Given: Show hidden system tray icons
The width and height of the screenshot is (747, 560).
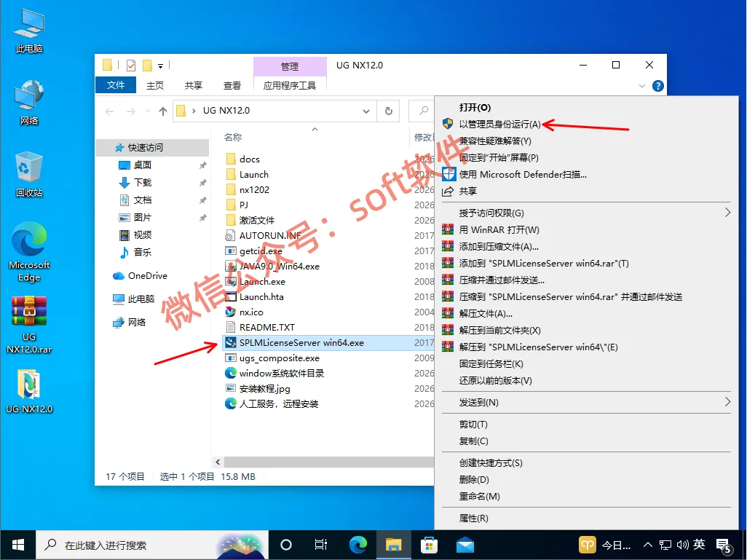Looking at the screenshot, I should point(647,545).
